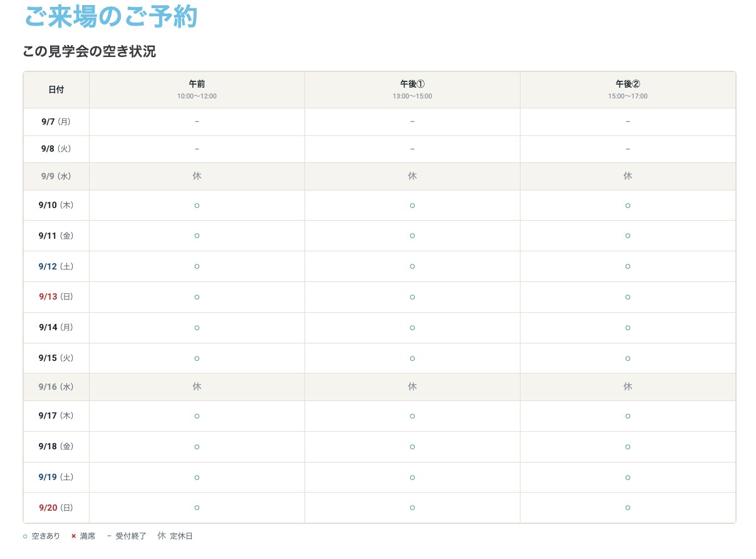
Task: Choose 9/12 Saturday 午前 circle
Action: click(197, 266)
